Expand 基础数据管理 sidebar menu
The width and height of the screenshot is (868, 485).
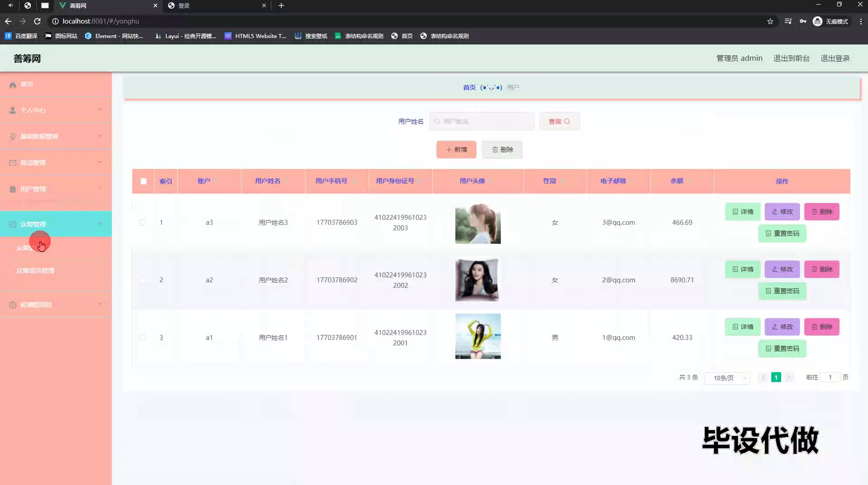56,136
